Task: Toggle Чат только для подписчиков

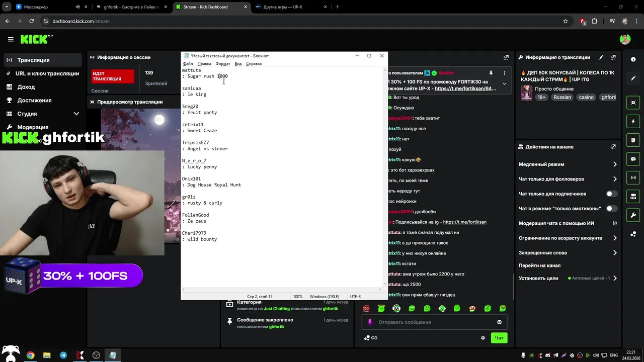Action: click(x=611, y=194)
